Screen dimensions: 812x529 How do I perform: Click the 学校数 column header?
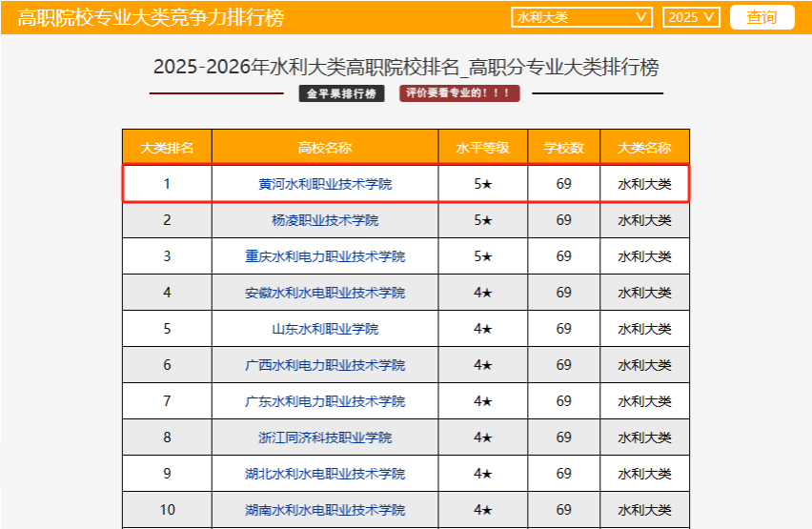coord(564,148)
